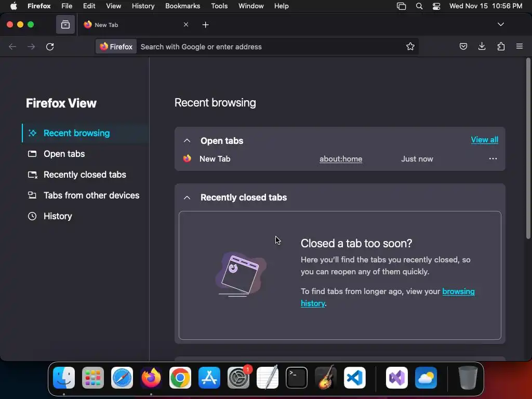Open Visual Studio Code from the dock
Screen dimensions: 532x399
(x=354, y=378)
